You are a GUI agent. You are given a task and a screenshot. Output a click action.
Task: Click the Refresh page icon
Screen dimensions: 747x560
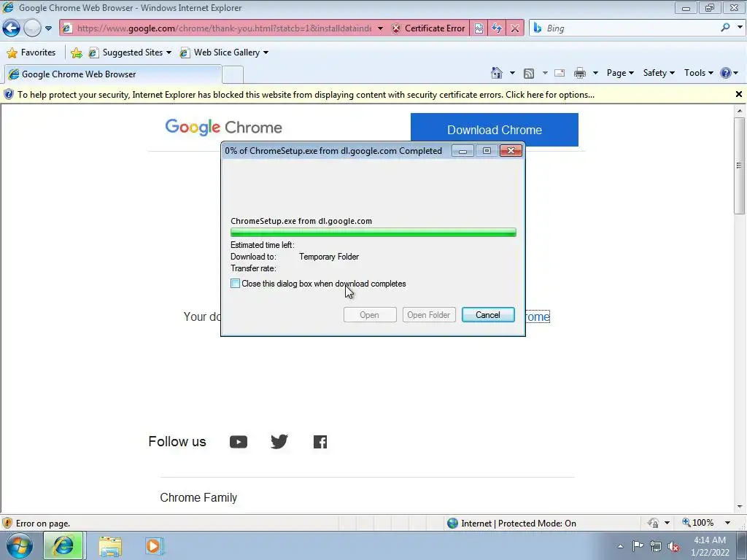coord(496,28)
